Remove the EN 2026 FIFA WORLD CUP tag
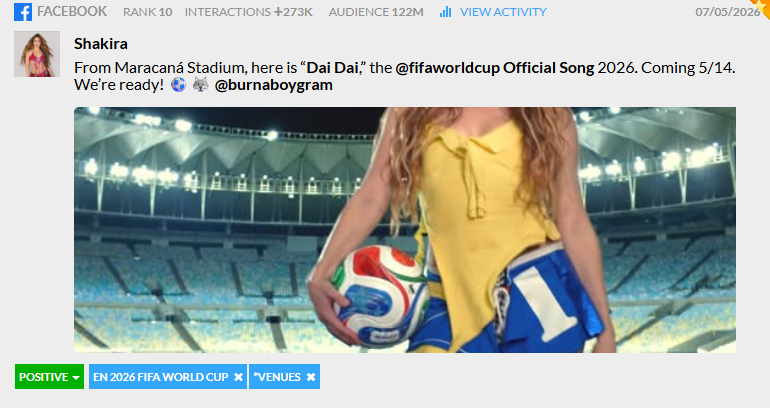 tap(238, 377)
